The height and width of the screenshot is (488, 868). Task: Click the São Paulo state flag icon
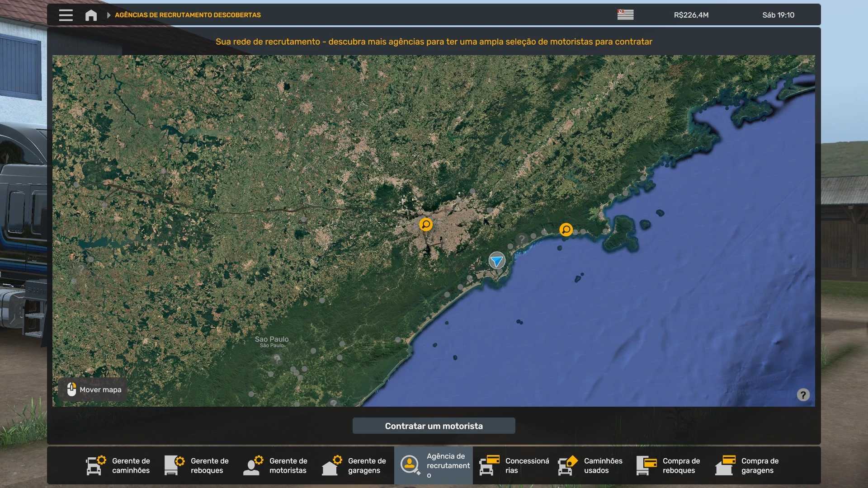[x=625, y=15]
